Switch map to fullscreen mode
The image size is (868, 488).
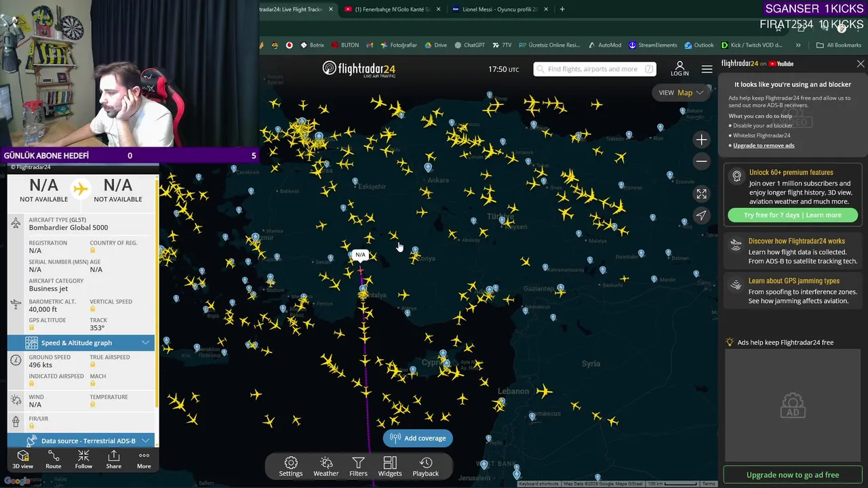pyautogui.click(x=701, y=194)
